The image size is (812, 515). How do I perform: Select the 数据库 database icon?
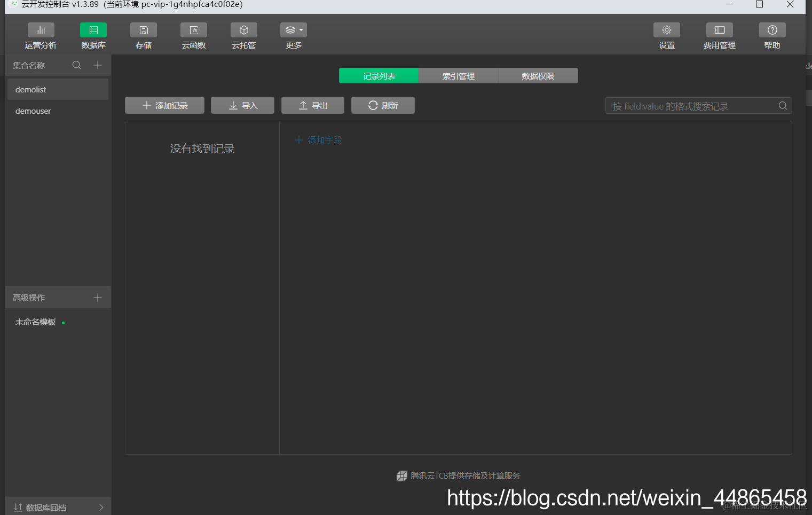[93, 30]
